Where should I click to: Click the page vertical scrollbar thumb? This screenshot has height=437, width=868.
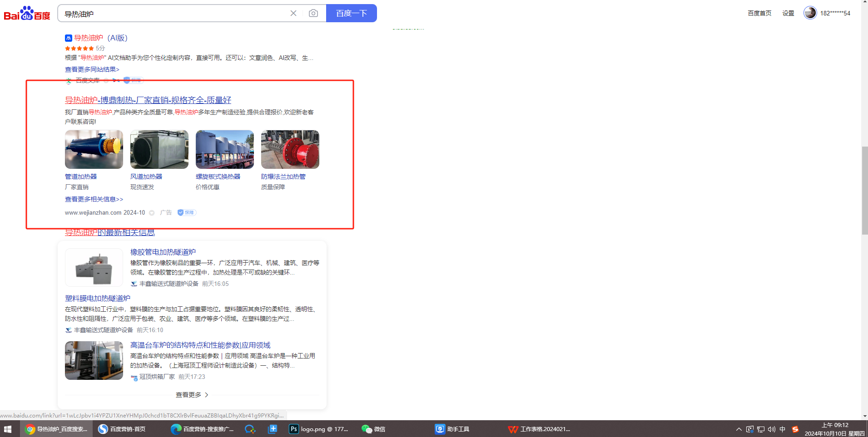865,191
